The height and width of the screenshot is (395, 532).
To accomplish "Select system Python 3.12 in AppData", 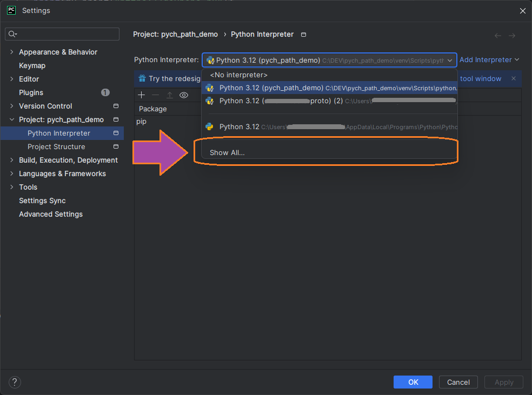I will tap(329, 127).
